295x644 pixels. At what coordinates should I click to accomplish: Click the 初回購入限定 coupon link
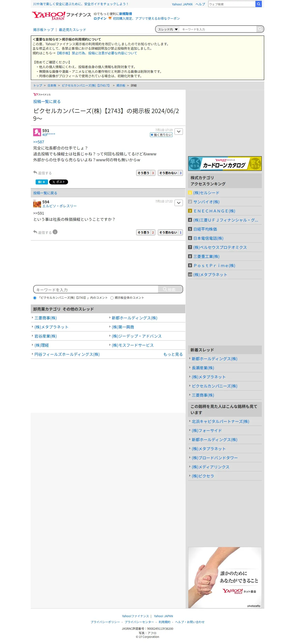[x=146, y=18]
